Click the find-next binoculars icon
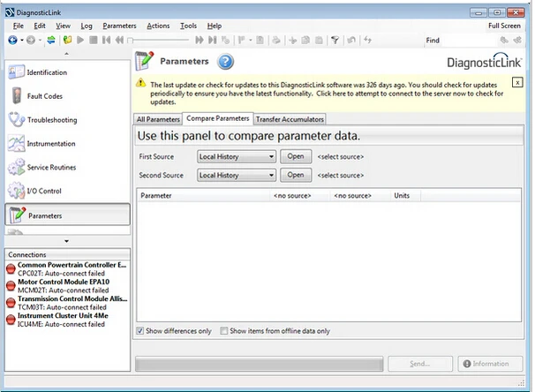Viewport: 535px width, 392px height. 504,41
